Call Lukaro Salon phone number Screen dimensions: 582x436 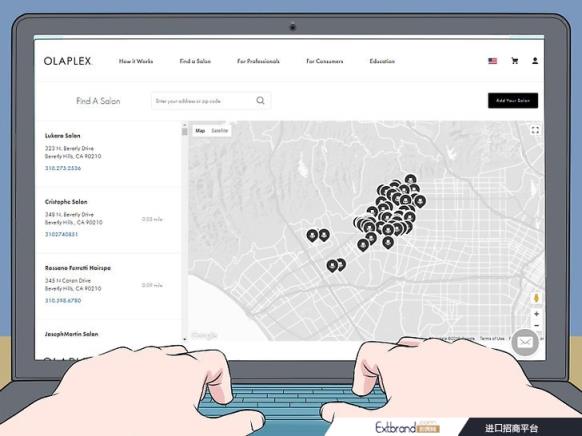pos(63,168)
